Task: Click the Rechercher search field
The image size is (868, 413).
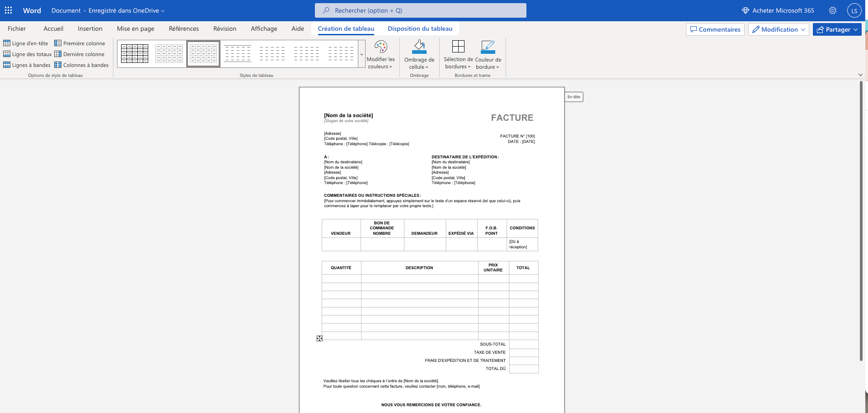Action: (420, 10)
